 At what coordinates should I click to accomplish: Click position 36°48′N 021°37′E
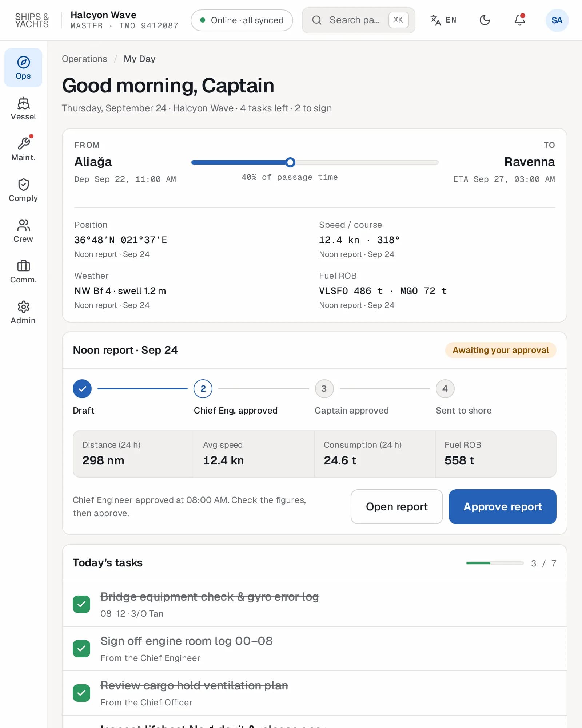point(121,240)
